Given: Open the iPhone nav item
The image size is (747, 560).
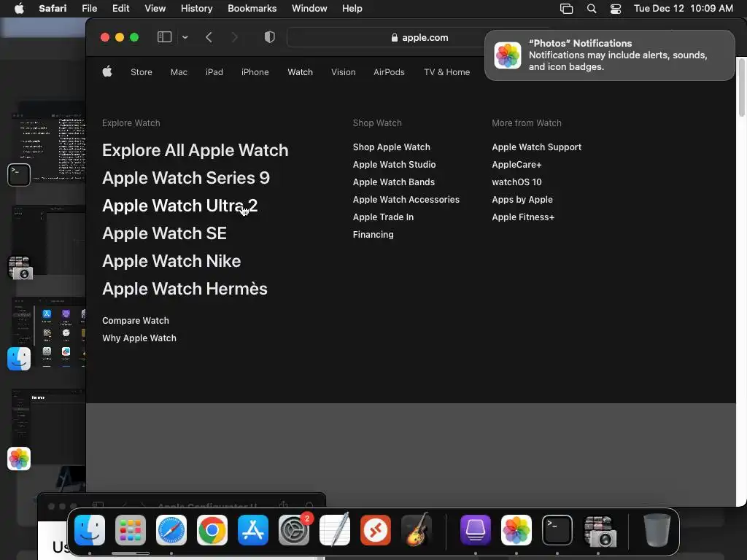Looking at the screenshot, I should pos(255,72).
